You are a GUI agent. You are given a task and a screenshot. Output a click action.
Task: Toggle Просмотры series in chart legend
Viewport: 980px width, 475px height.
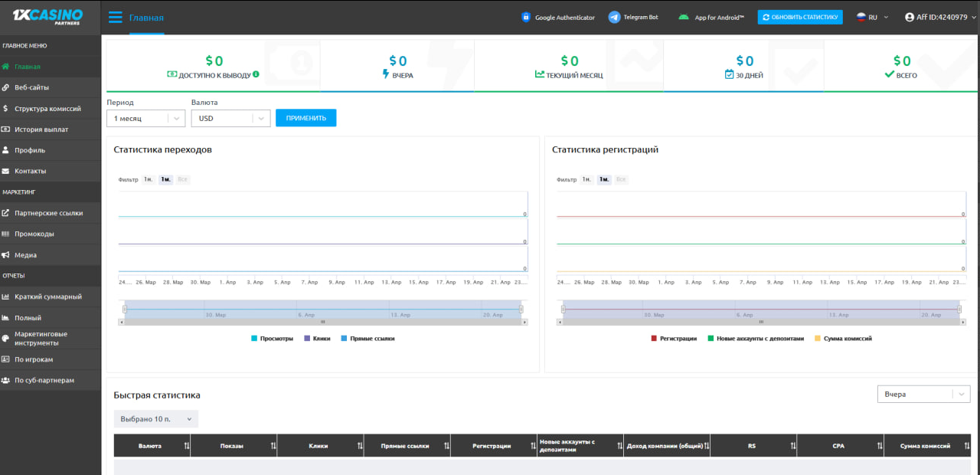click(x=272, y=338)
